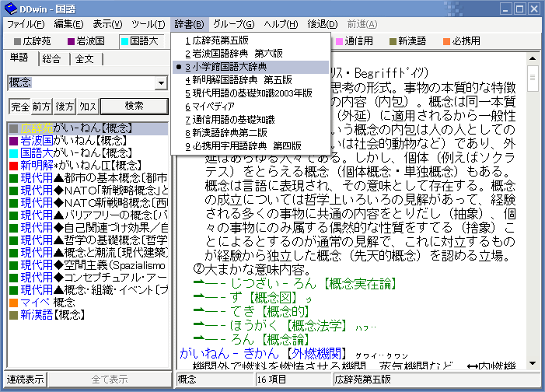Follow link てき【概念的】
The image size is (545, 392).
point(252,312)
